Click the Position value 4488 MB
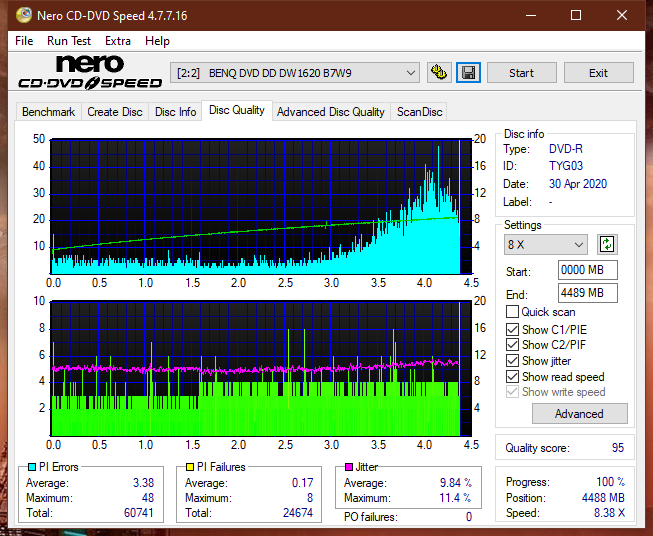The height and width of the screenshot is (536, 653). pos(603,498)
